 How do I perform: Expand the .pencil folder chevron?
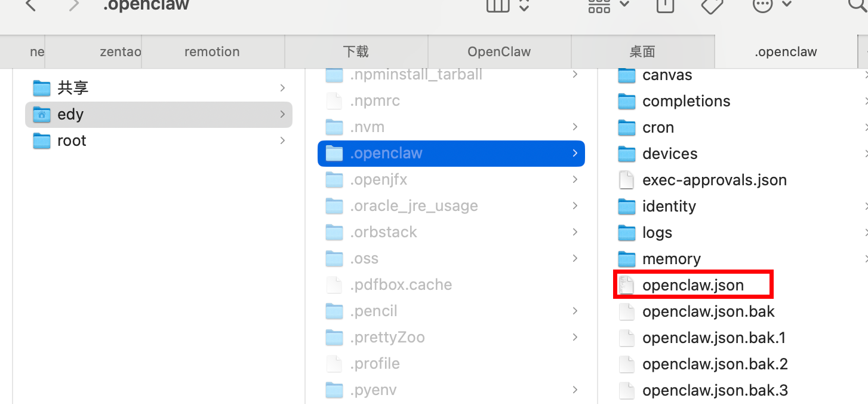pyautogui.click(x=574, y=311)
